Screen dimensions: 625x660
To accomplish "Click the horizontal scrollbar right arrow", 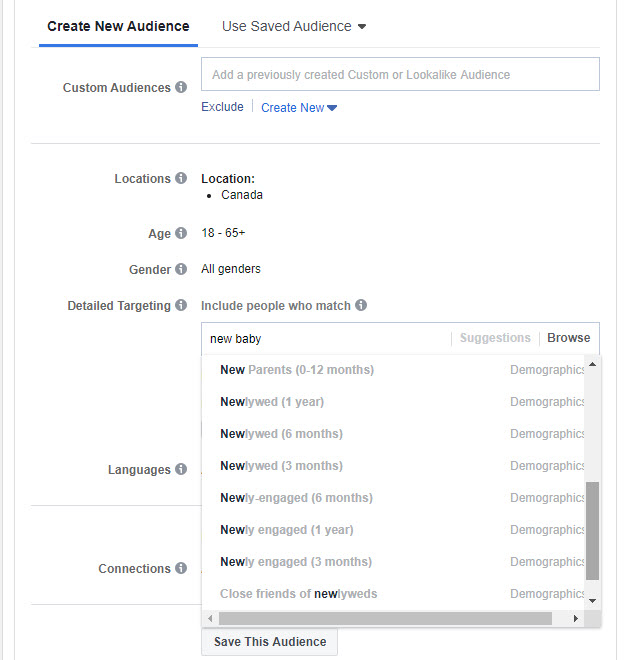I will coord(575,619).
